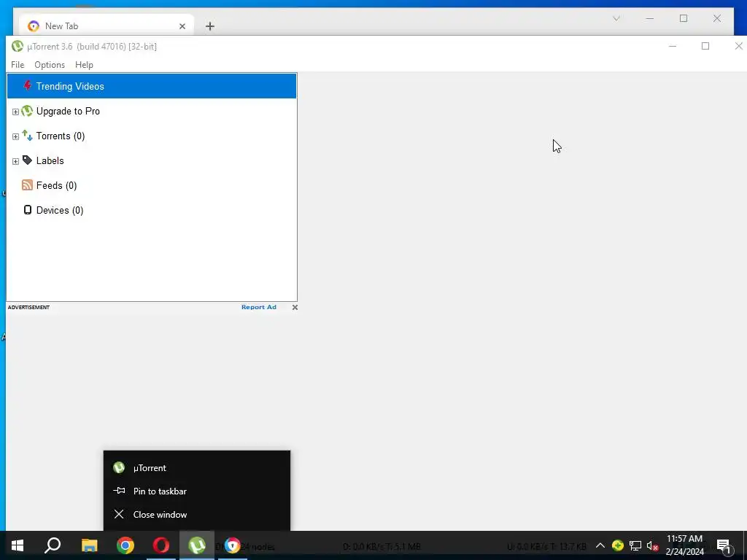
Task: Click the muted volume tray icon
Action: coord(653,545)
